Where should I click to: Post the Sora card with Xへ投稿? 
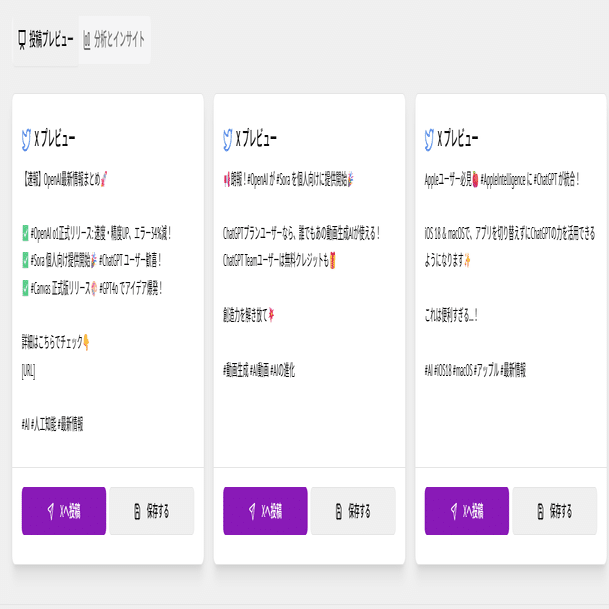tap(265, 511)
